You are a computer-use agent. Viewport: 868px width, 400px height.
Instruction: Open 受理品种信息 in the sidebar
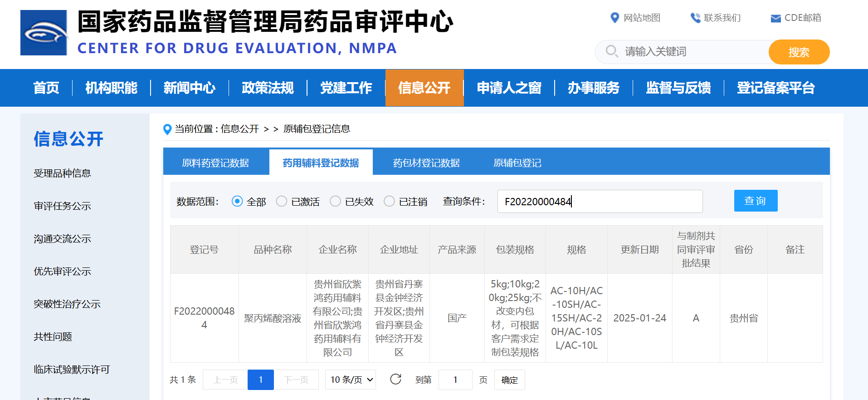tap(62, 173)
